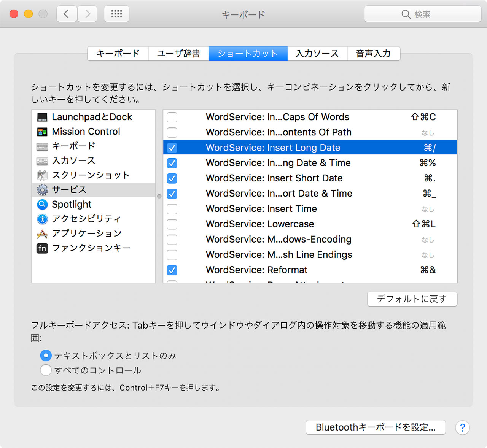Click ⌘. shortcut for Insert Short Date
This screenshot has width=487, height=448.
tap(430, 178)
